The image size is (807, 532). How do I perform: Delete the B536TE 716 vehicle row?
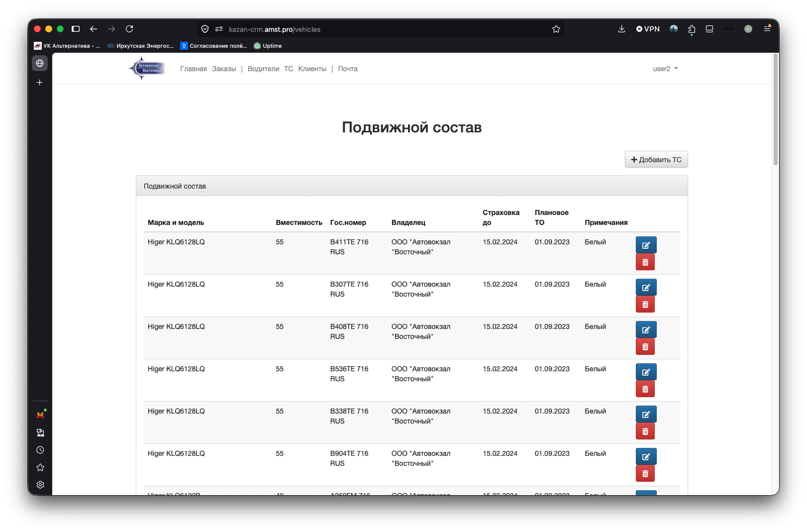[645, 389]
